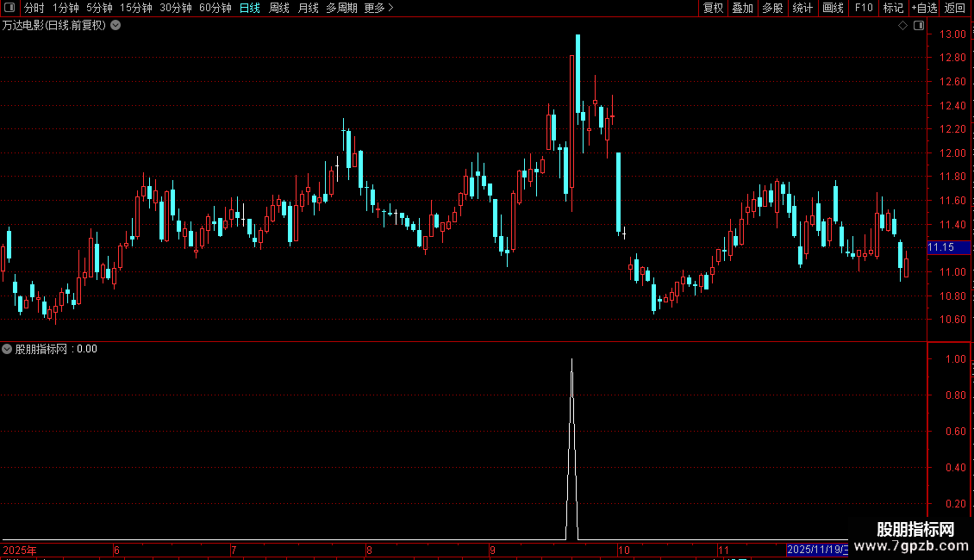Add stock with +自选 button
Viewport: 974px width, 560px height.
click(x=924, y=8)
